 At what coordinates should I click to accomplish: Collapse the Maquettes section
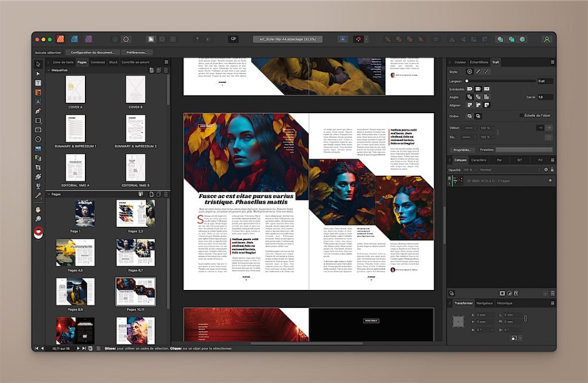[x=49, y=70]
